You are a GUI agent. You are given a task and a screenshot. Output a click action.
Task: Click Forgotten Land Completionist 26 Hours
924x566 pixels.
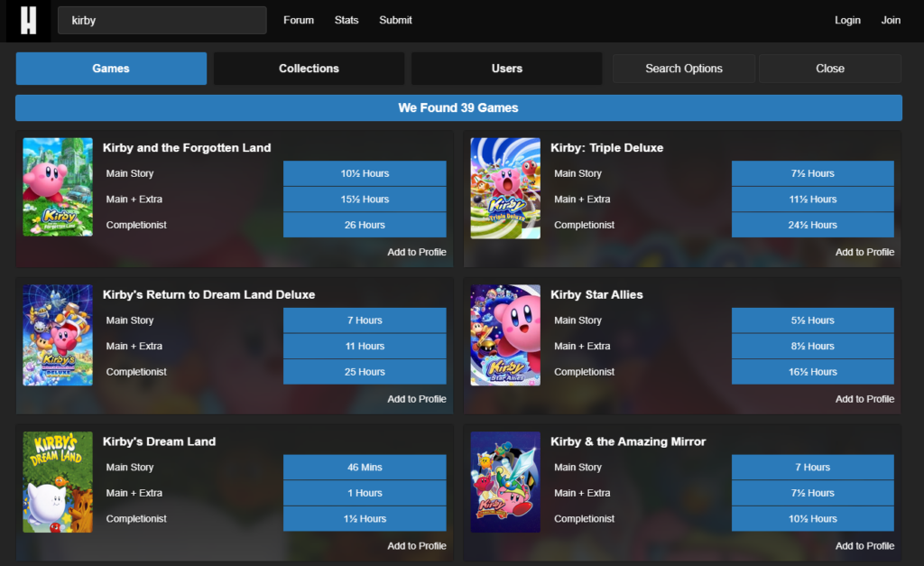point(365,225)
